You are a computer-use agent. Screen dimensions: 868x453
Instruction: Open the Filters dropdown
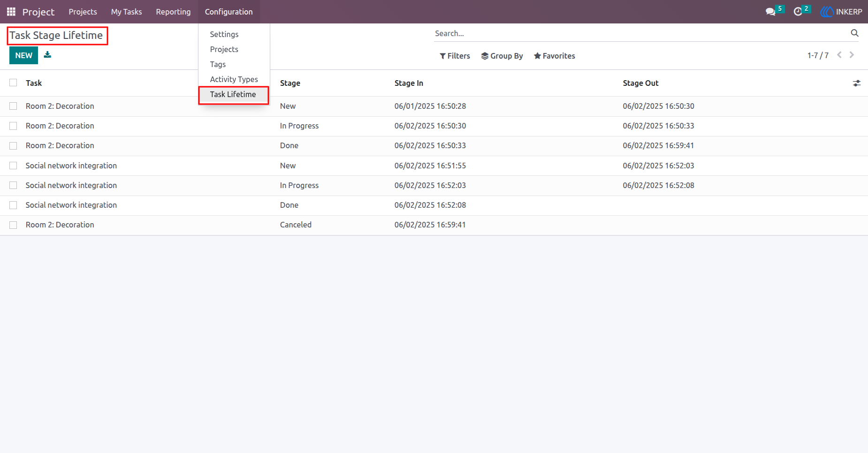coord(455,56)
